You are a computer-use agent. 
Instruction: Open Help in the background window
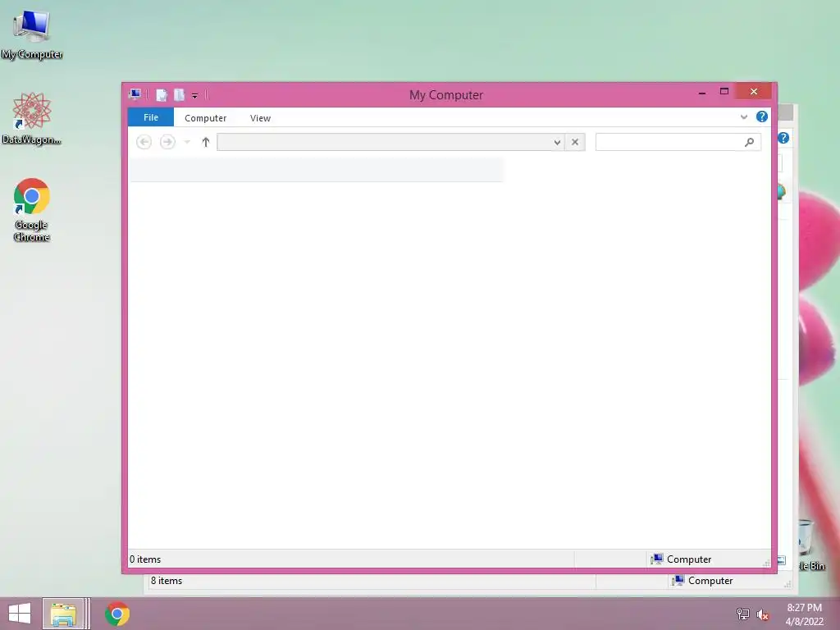pyautogui.click(x=783, y=138)
